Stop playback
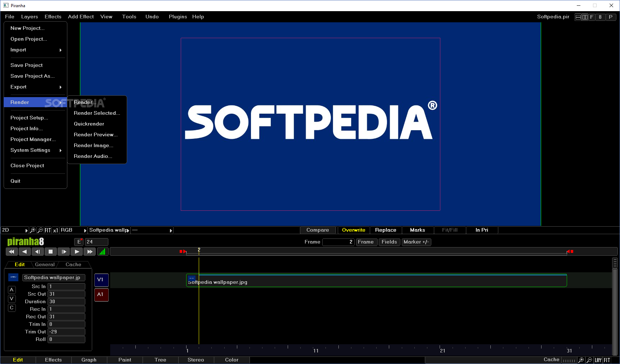Viewport: 620px width, 364px height. pyautogui.click(x=51, y=252)
